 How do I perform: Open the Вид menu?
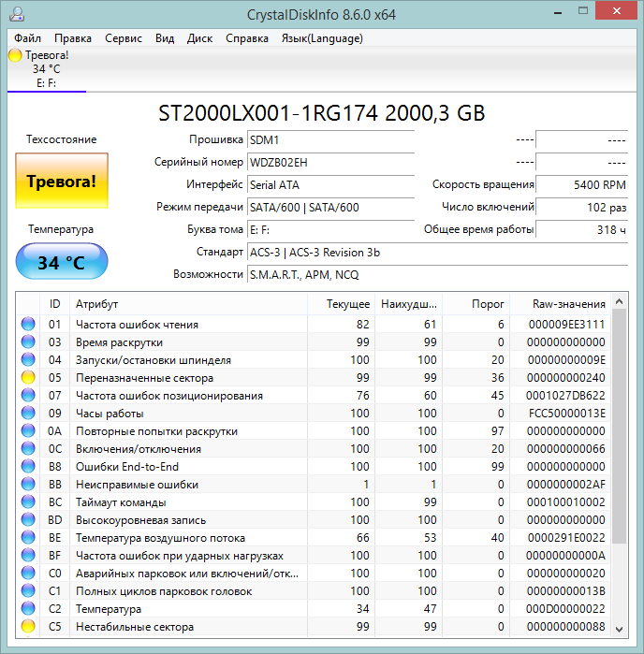165,38
